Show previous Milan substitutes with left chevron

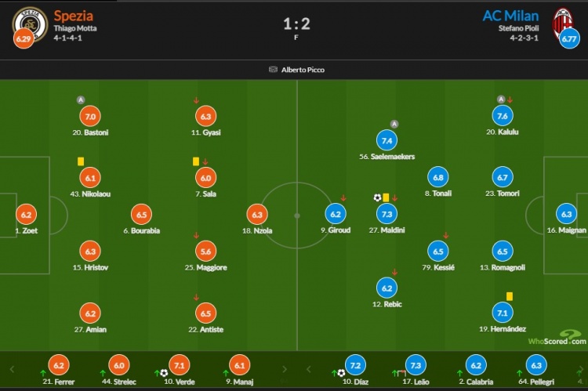click(309, 369)
